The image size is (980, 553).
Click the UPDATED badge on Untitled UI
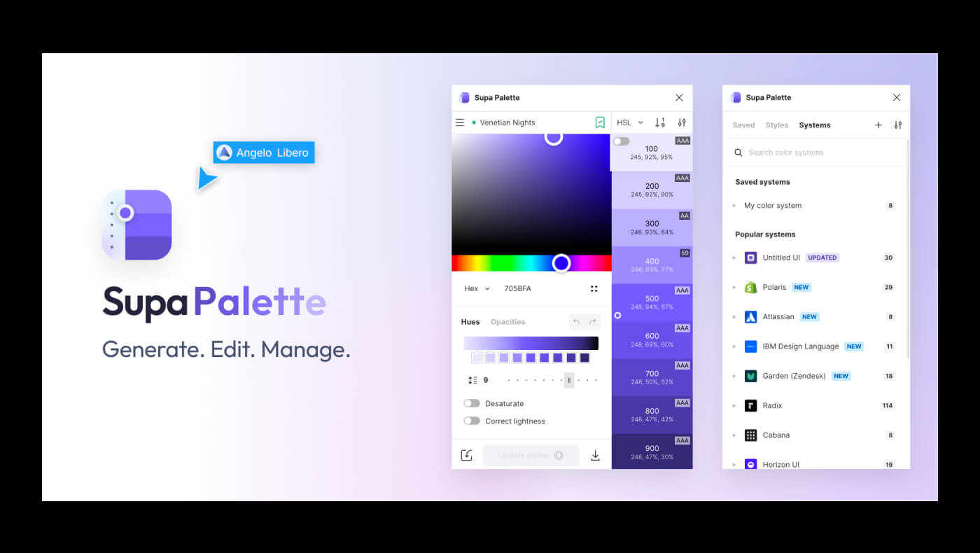822,258
